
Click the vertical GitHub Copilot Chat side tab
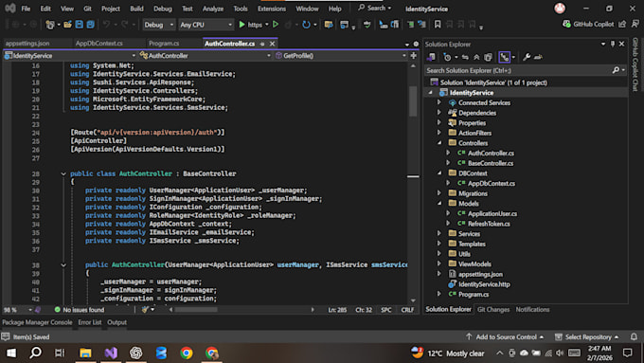[635, 64]
